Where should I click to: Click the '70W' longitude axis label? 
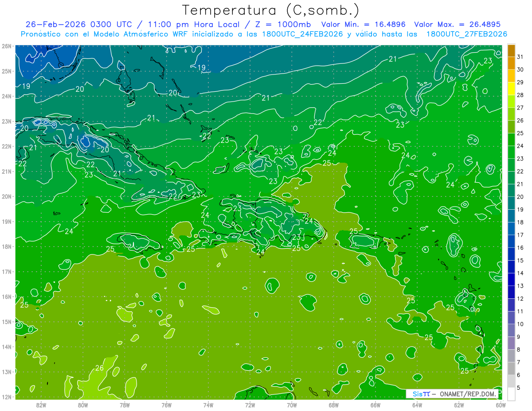292,404
